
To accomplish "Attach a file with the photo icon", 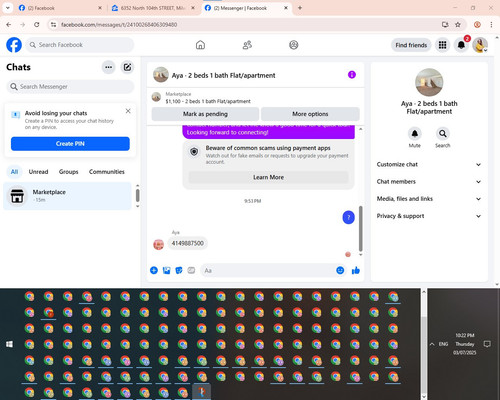I will [166, 270].
